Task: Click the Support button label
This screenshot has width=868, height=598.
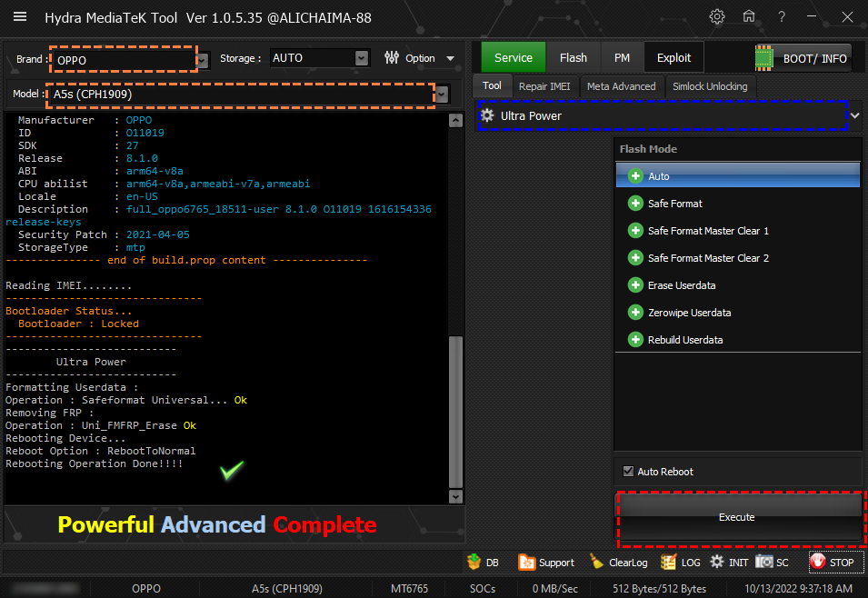Action: [556, 563]
